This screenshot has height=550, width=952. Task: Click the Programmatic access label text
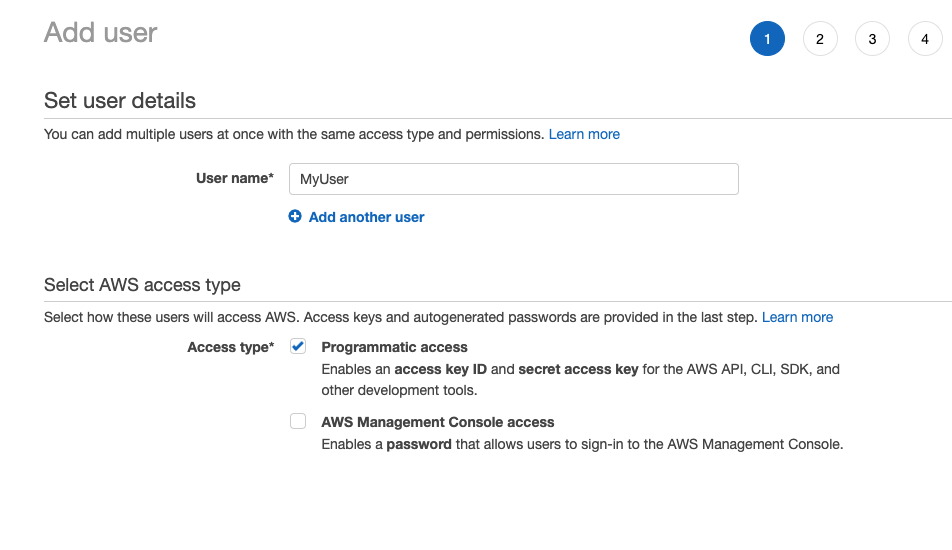coord(395,347)
